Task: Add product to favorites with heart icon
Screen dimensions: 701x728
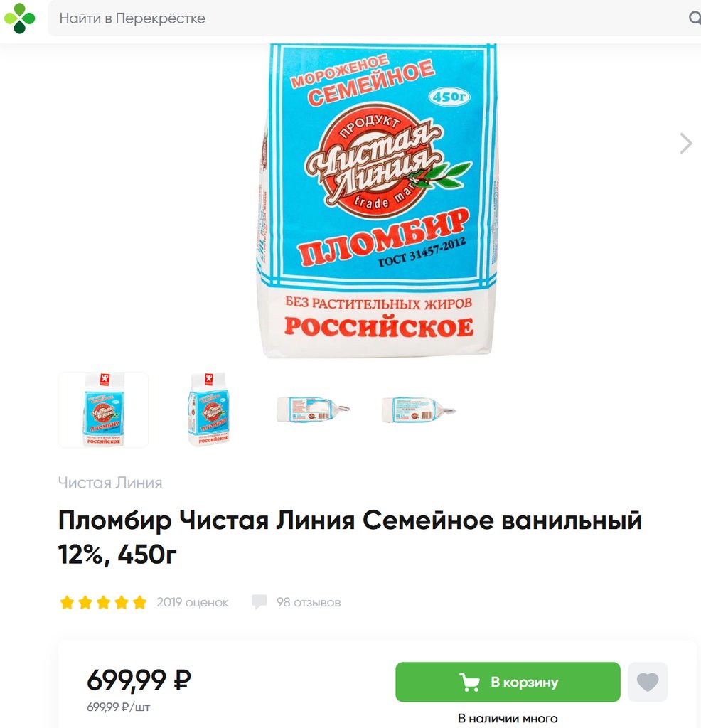Action: pos(647,682)
